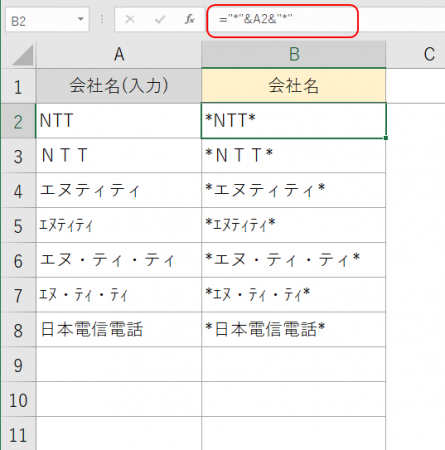Open the Name Box dropdown arrow

coord(80,19)
